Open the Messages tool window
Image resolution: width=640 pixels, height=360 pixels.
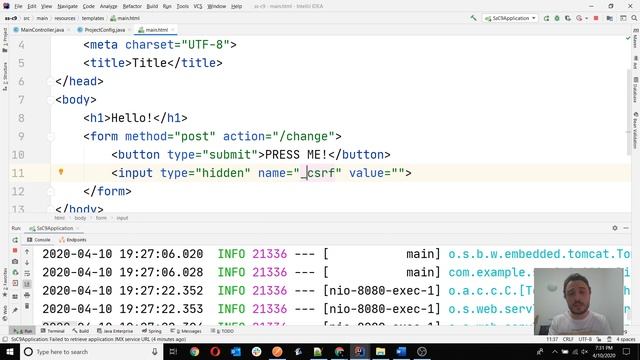[186, 331]
